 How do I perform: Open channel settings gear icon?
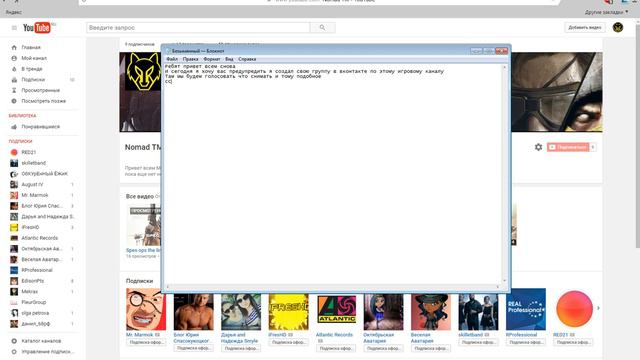pos(538,147)
